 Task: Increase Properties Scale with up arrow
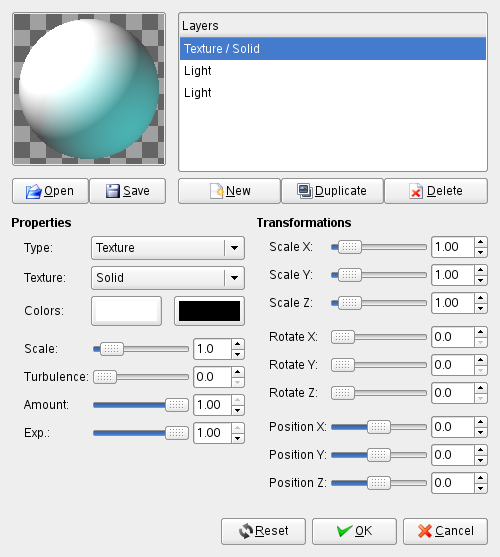(238, 344)
